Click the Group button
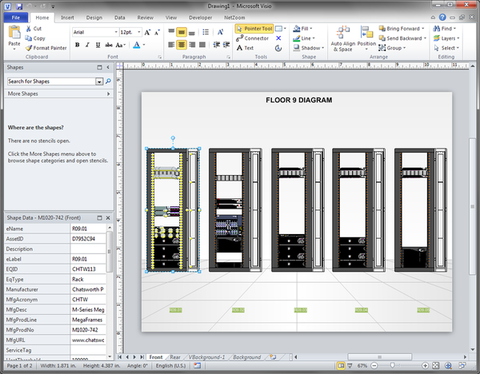480x374 pixels. (x=392, y=48)
